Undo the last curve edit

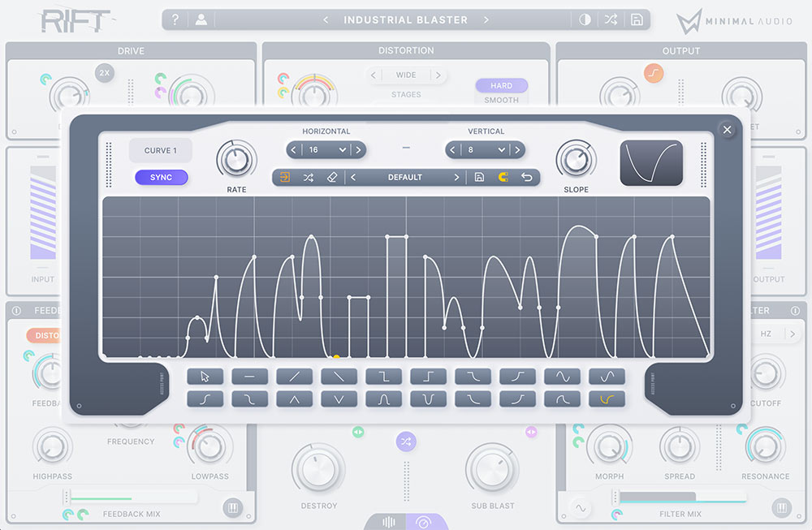click(528, 177)
